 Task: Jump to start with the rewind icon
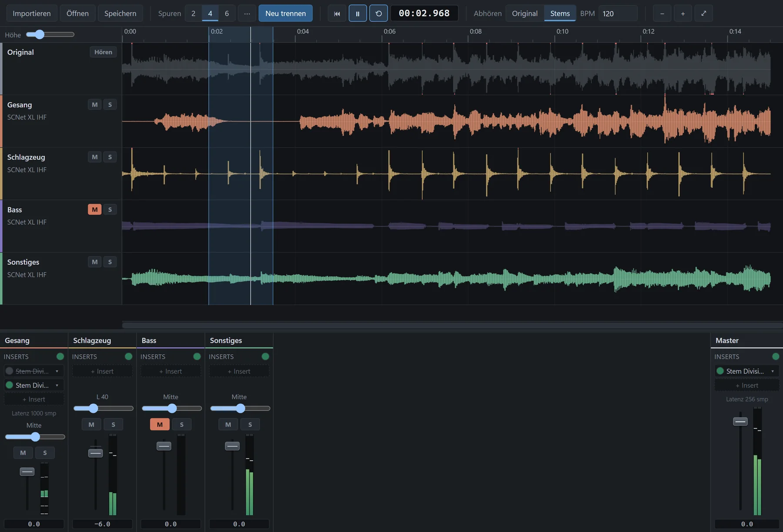pos(337,13)
